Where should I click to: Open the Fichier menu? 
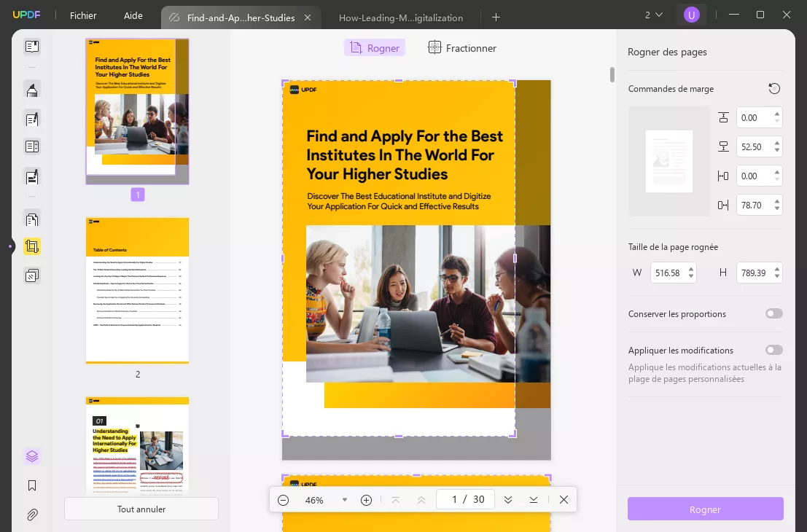(x=83, y=15)
